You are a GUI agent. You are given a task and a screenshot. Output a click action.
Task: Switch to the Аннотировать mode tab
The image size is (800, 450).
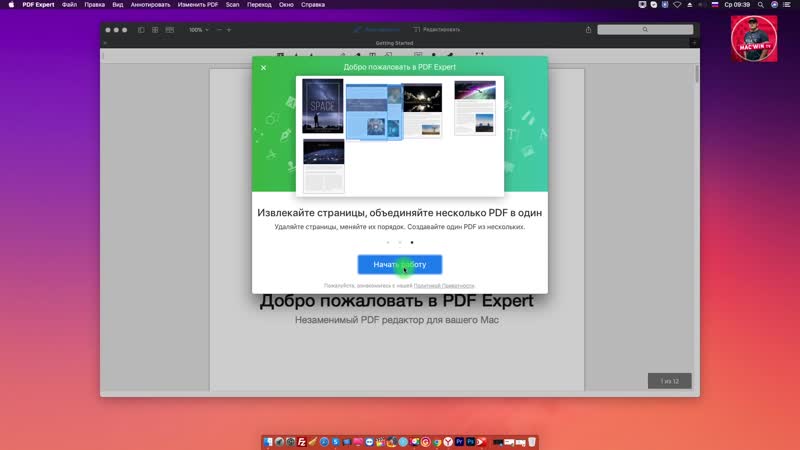377,30
